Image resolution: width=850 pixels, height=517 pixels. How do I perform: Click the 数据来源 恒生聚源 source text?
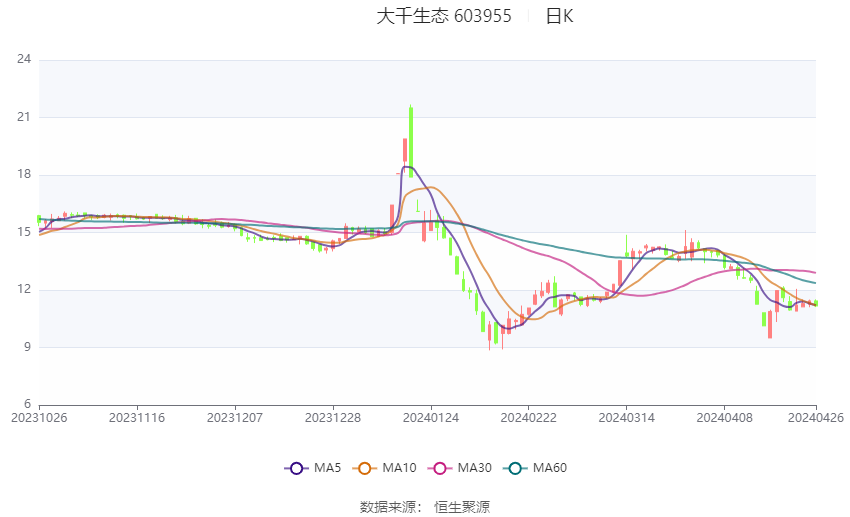(x=424, y=507)
